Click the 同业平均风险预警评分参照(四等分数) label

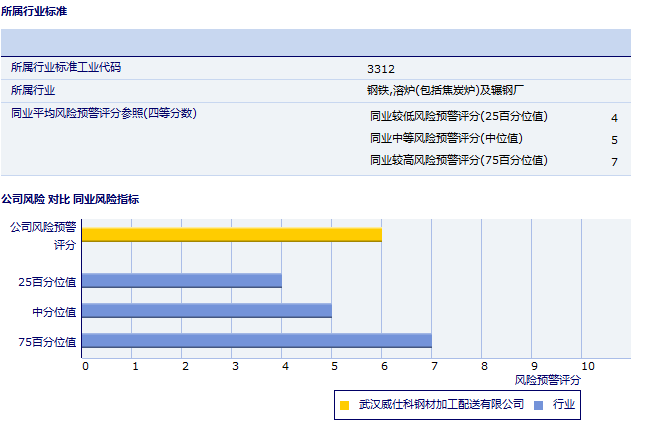click(x=104, y=113)
